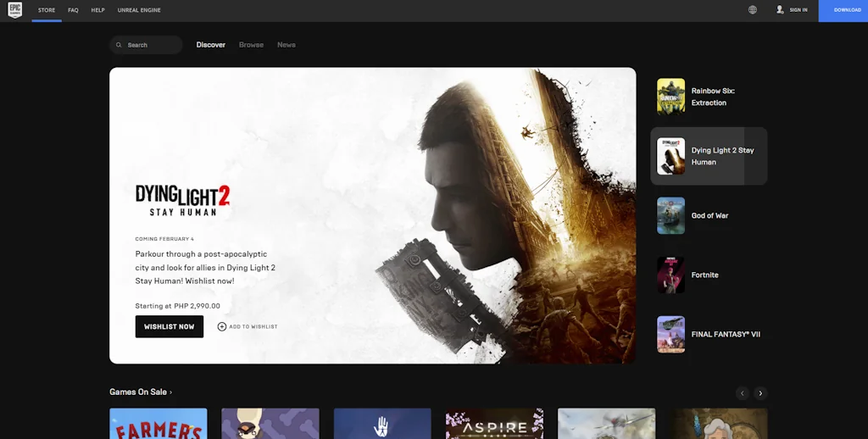Viewport: 868px width, 439px height.
Task: Open the language globe icon
Action: click(753, 10)
